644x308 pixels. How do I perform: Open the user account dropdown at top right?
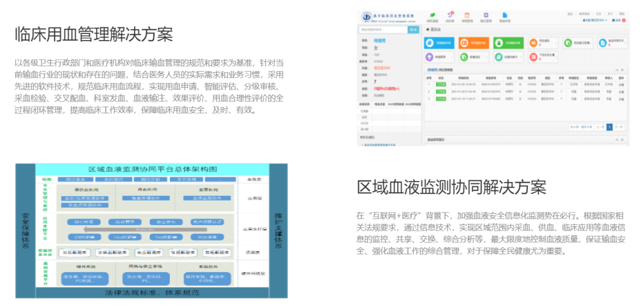click(595, 20)
